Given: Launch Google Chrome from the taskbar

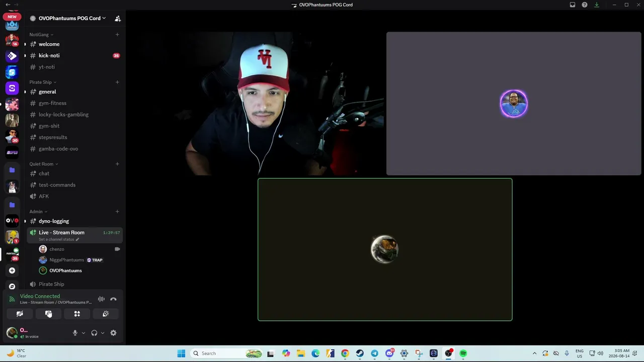Looking at the screenshot, I should pyautogui.click(x=345, y=353).
